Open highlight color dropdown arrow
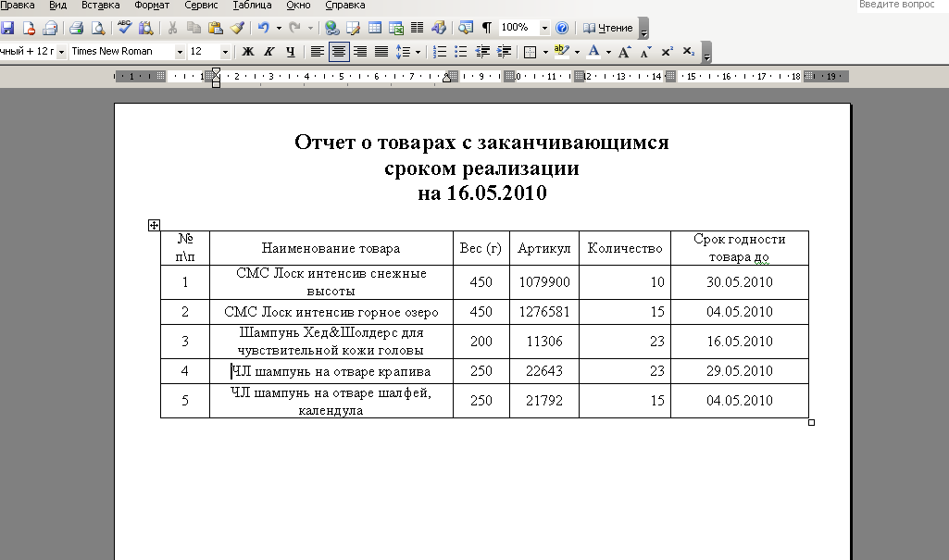This screenshot has height=560, width=949. click(577, 52)
